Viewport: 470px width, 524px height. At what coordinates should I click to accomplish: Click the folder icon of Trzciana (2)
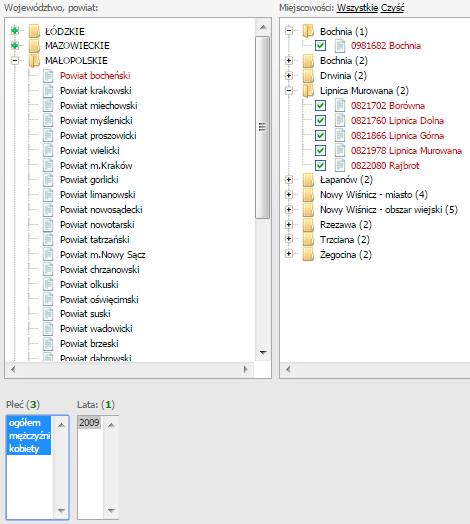pyautogui.click(x=308, y=240)
